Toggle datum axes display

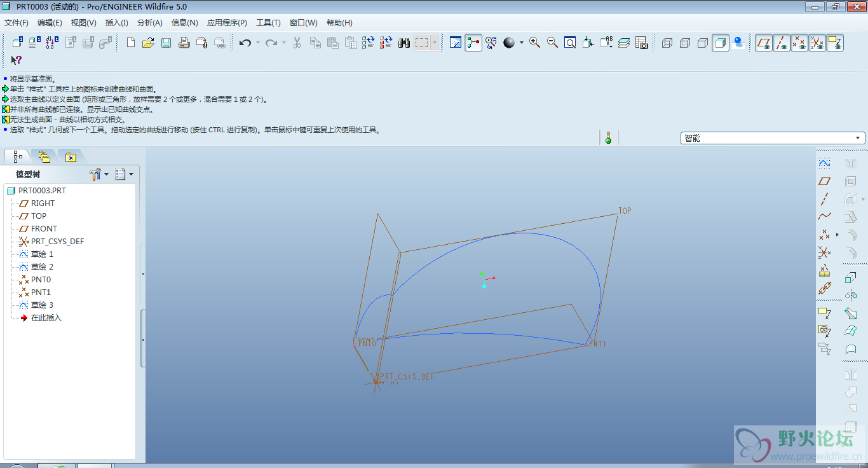(x=782, y=43)
